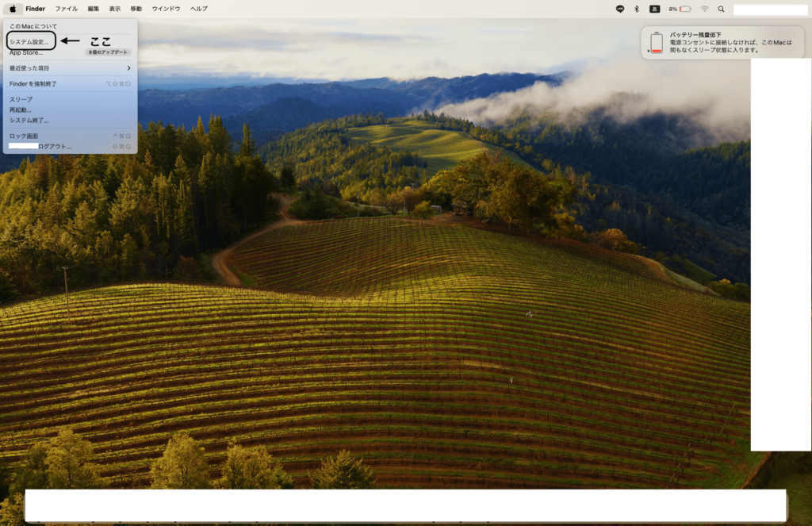Open the あ input source icon
This screenshot has width=812, height=526.
pos(654,9)
